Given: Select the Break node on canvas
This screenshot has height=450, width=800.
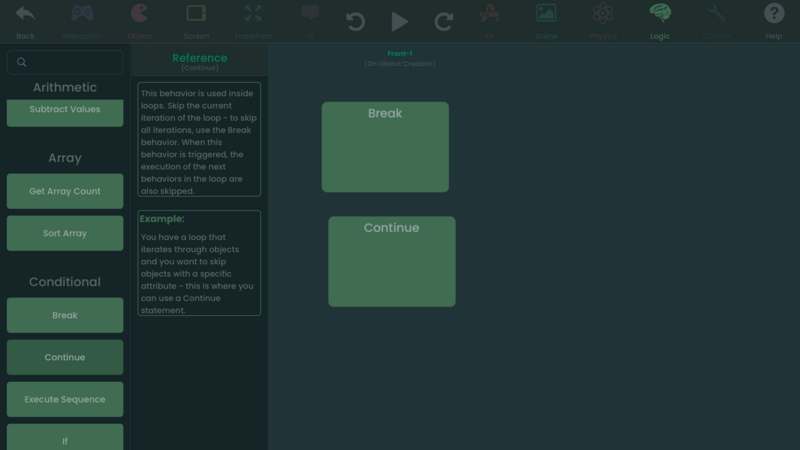Looking at the screenshot, I should tap(385, 147).
